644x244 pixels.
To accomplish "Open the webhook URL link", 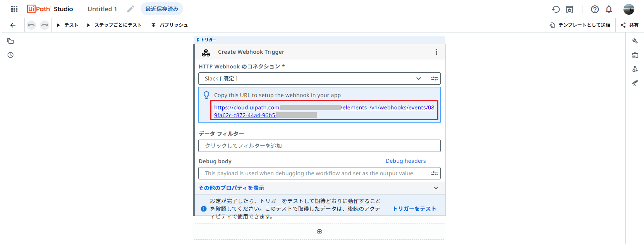I will click(324, 111).
